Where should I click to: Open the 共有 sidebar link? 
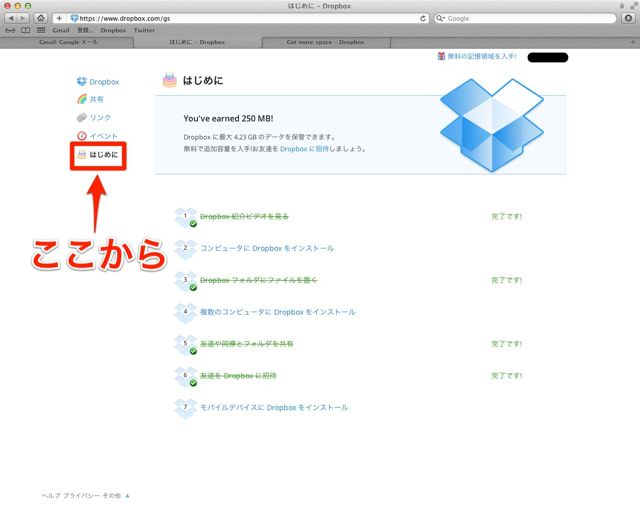(x=97, y=99)
